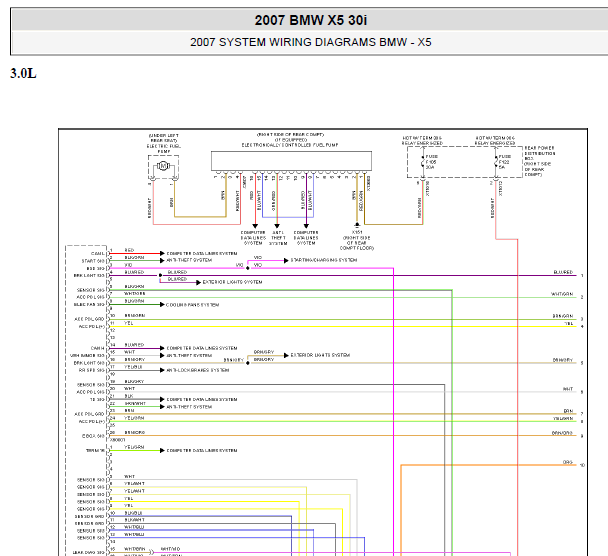Click the LEAK DIAG SIG pin label

(x=91, y=550)
